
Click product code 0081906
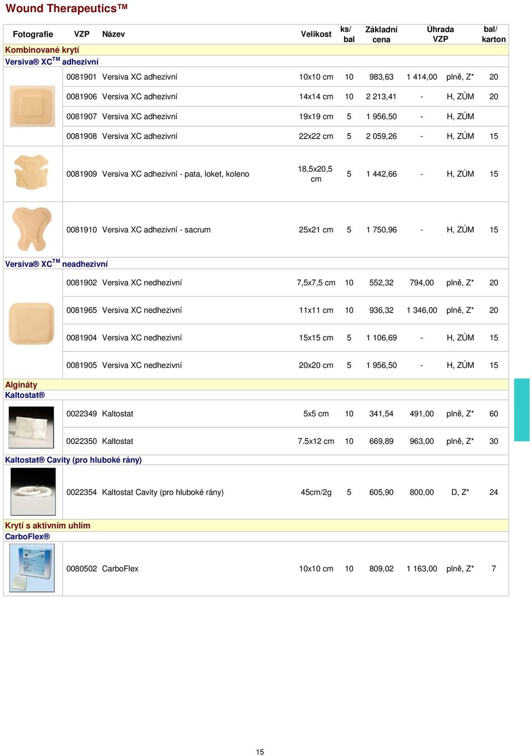point(81,96)
